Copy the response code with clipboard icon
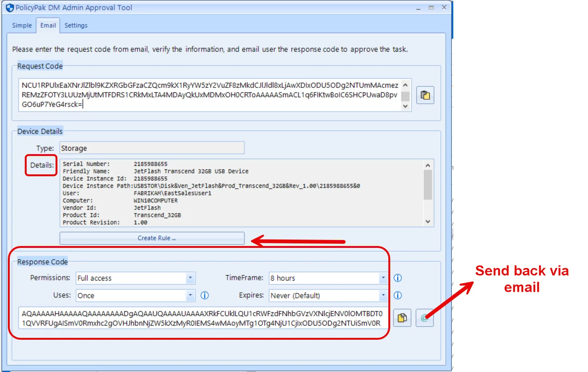The height and width of the screenshot is (372, 588). (x=402, y=318)
